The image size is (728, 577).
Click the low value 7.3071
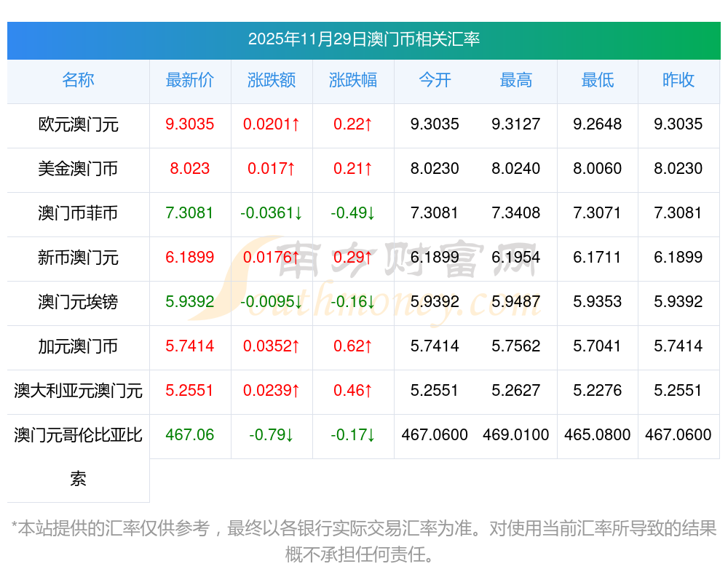tap(597, 212)
